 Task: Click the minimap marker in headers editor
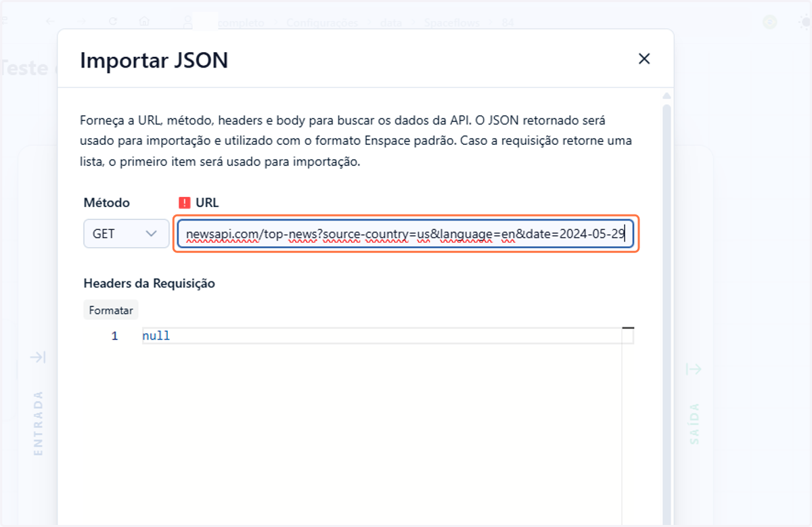pos(628,328)
